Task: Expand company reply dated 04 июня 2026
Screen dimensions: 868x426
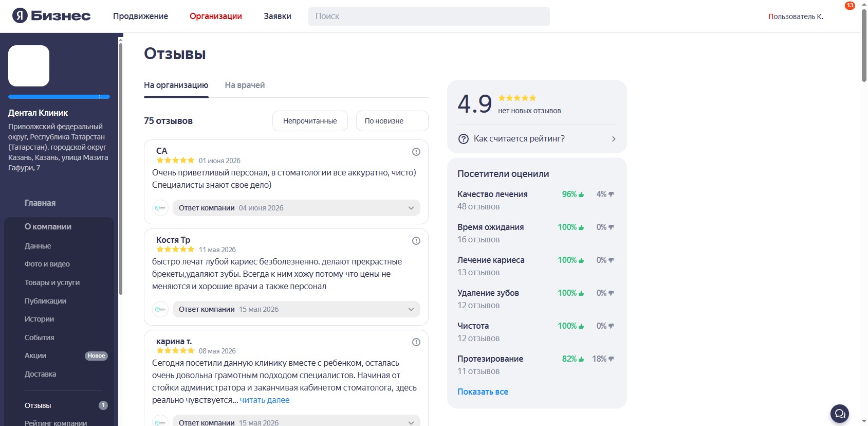Action: tap(297, 208)
